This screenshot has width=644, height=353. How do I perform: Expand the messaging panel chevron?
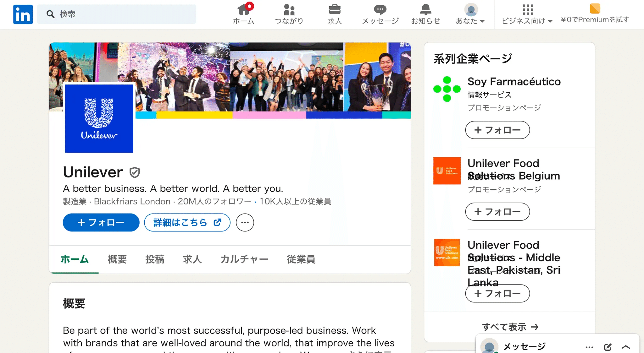(x=626, y=347)
